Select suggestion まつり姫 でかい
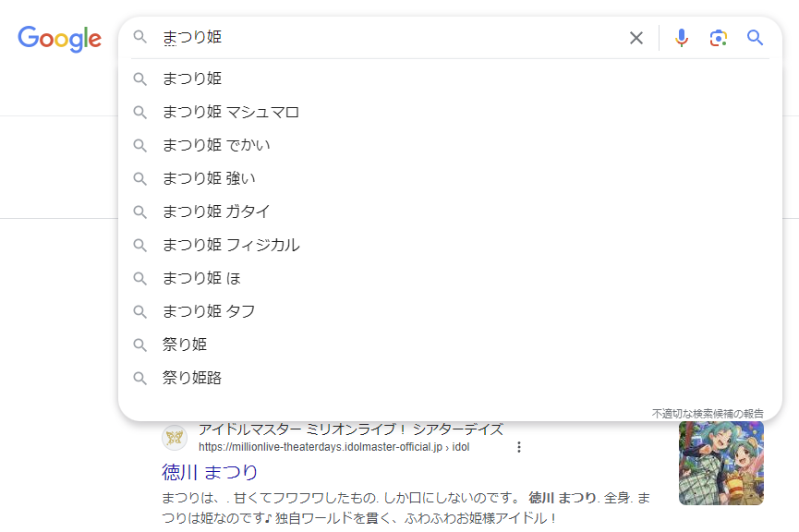 coord(450,145)
